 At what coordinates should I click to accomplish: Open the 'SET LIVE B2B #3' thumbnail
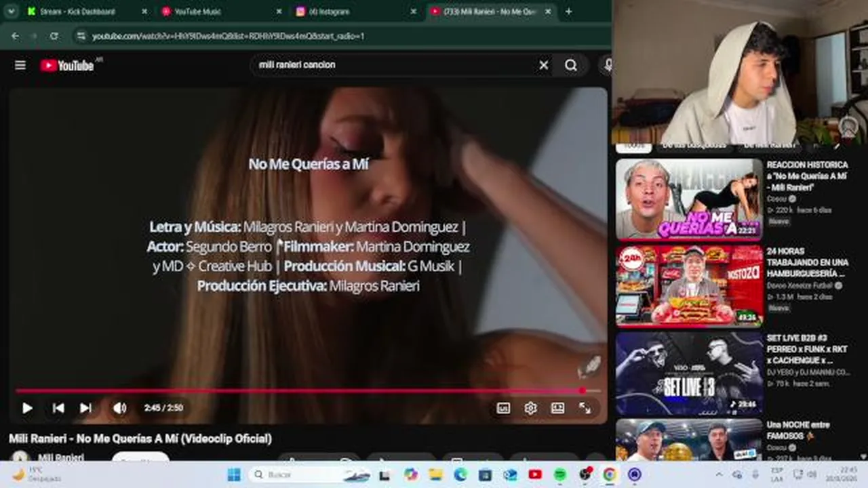(x=689, y=373)
